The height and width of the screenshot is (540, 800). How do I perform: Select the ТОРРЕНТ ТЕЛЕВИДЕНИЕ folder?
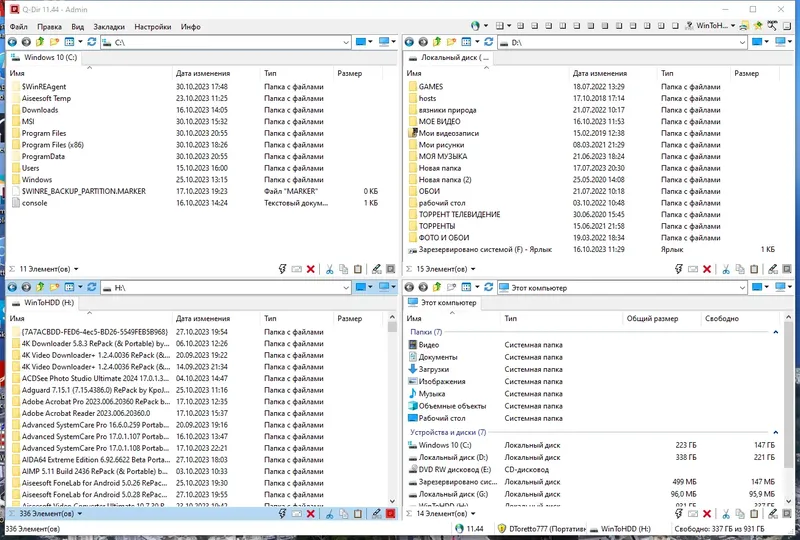pyautogui.click(x=459, y=214)
